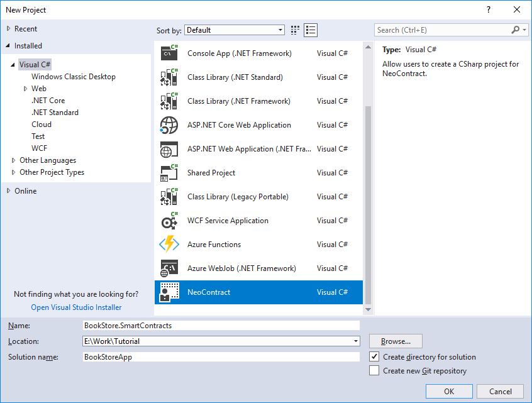Toggle Create directory for solution checkbox
Screen dimensions: 532x403
pos(374,357)
